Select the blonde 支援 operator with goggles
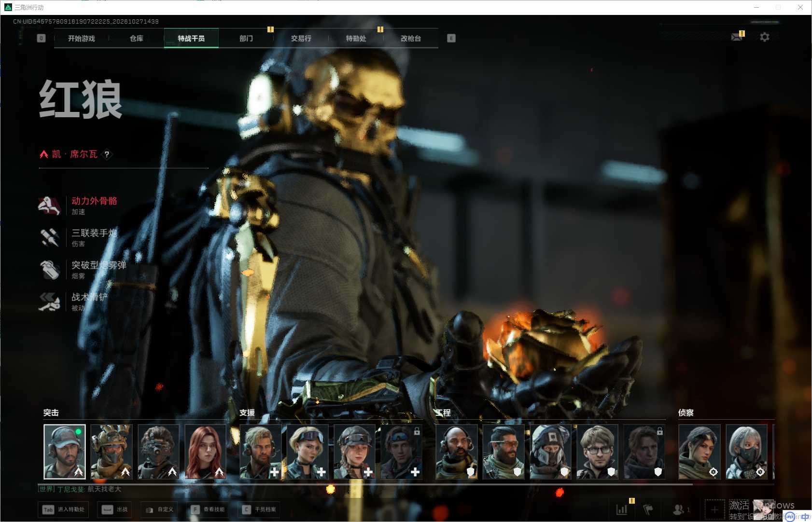The image size is (812, 522). tap(307, 452)
